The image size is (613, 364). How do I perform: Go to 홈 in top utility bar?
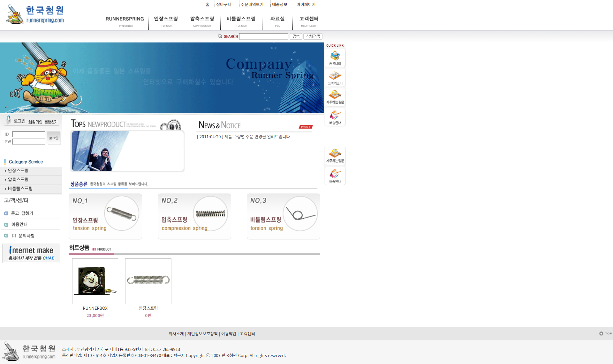(208, 4)
